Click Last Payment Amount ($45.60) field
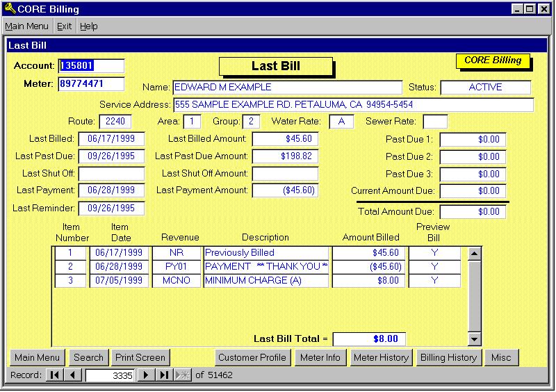 click(x=285, y=190)
